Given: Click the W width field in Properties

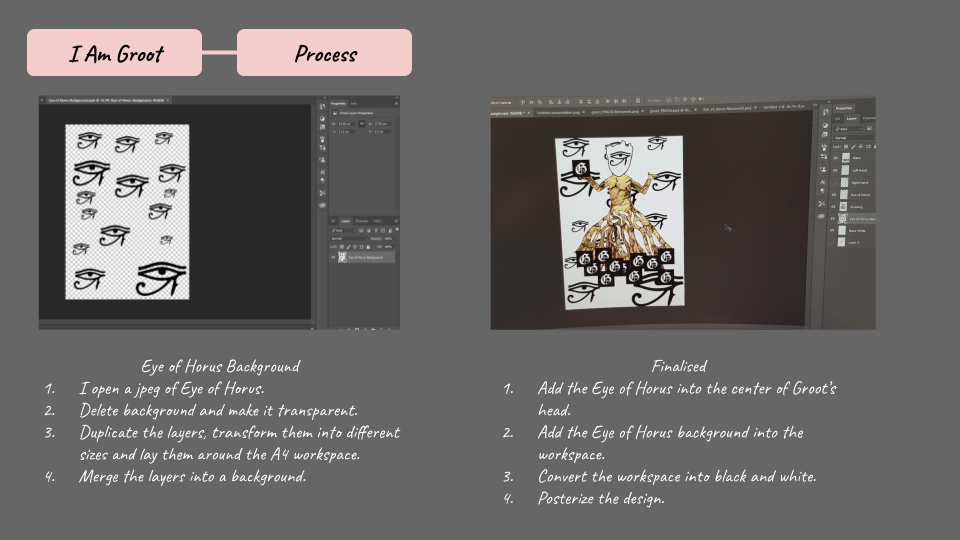Looking at the screenshot, I should (347, 124).
